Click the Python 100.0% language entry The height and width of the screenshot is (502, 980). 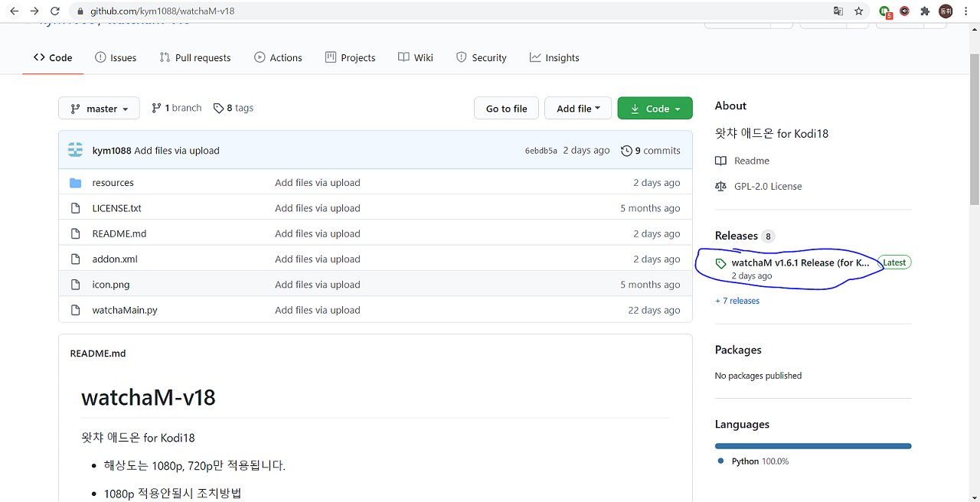(x=753, y=461)
